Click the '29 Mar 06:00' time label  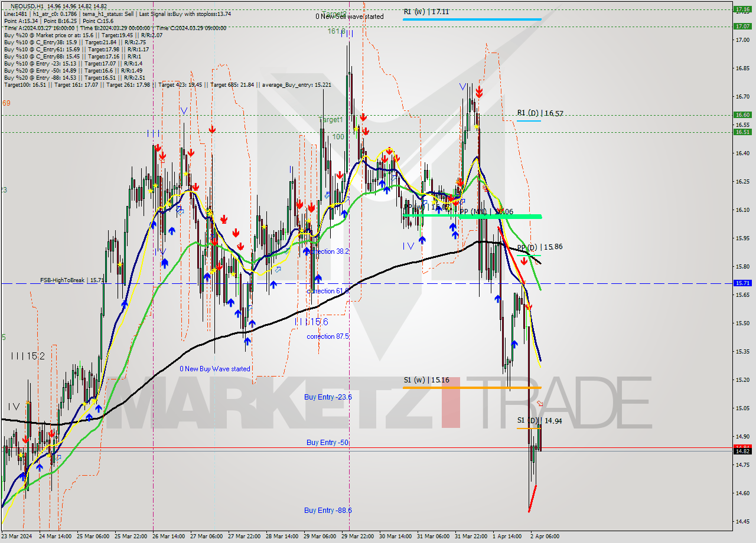pyautogui.click(x=321, y=537)
